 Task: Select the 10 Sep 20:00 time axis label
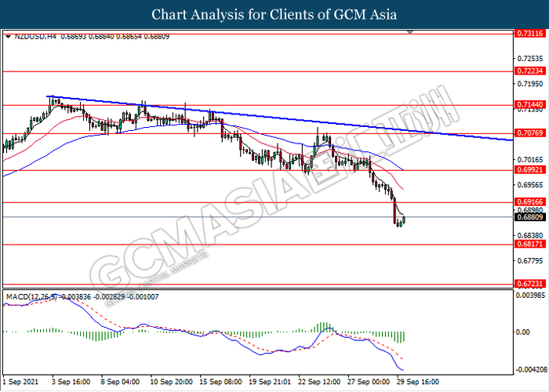tap(171, 382)
